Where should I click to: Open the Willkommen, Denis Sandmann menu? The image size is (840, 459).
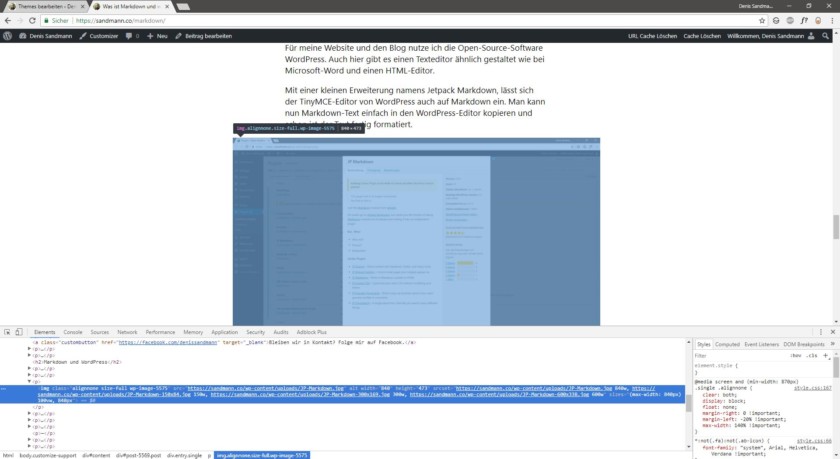pos(766,36)
